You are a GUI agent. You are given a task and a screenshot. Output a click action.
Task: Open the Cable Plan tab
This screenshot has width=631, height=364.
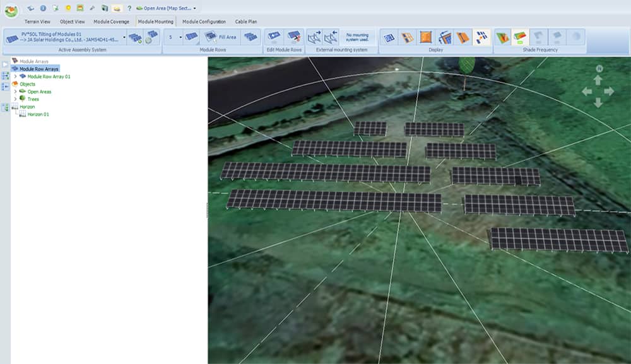[x=245, y=21]
